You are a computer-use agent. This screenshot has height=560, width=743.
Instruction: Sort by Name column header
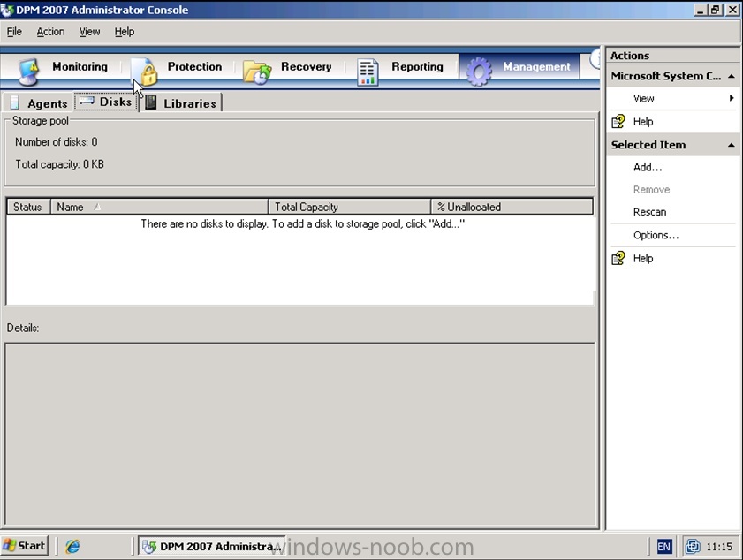pos(159,207)
